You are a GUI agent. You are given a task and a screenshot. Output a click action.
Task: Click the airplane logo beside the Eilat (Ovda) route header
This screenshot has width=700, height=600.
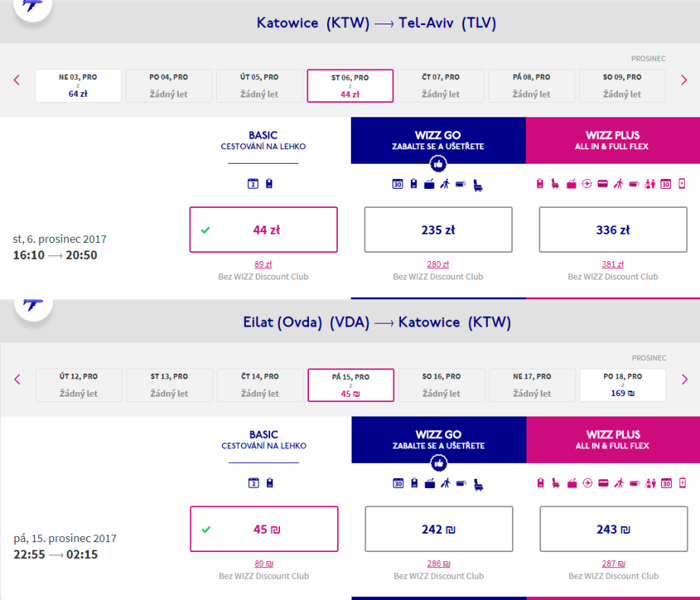pyautogui.click(x=32, y=303)
